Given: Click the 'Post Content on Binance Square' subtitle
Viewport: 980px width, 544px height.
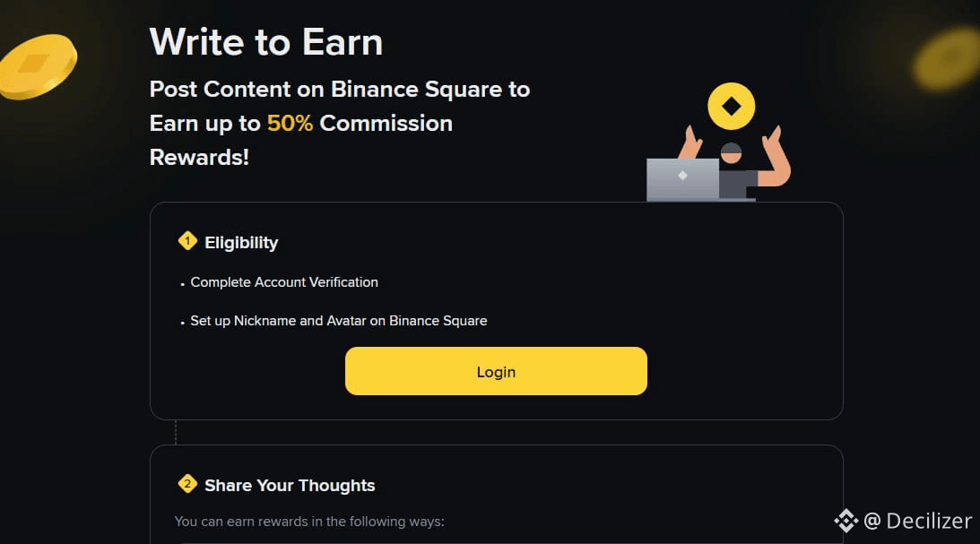Looking at the screenshot, I should coord(340,90).
